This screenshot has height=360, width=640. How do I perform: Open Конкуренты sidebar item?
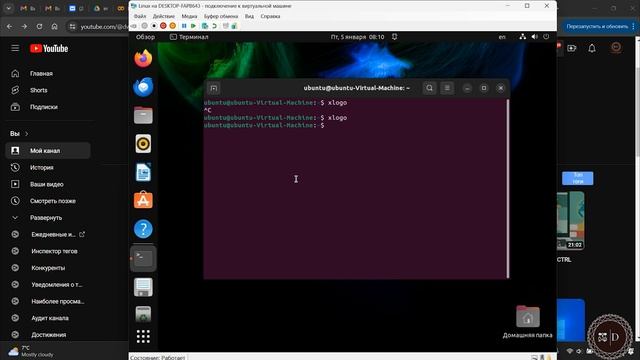coord(48,268)
